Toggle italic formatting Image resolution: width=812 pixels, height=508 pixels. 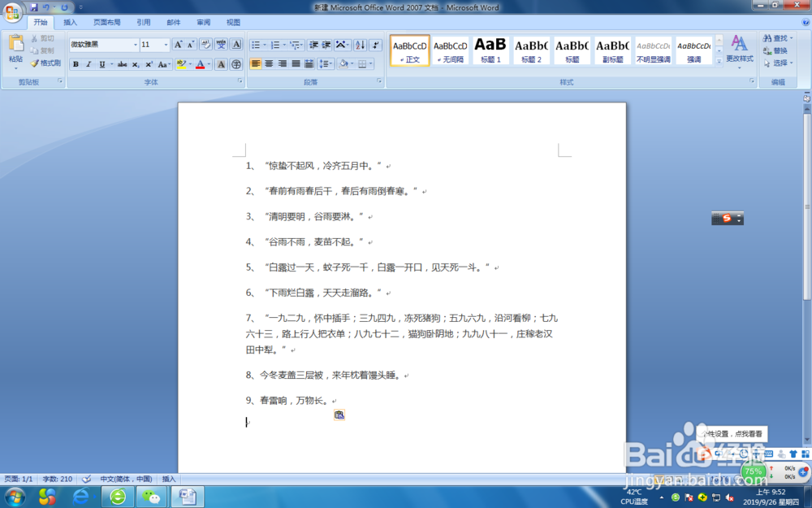click(x=88, y=63)
